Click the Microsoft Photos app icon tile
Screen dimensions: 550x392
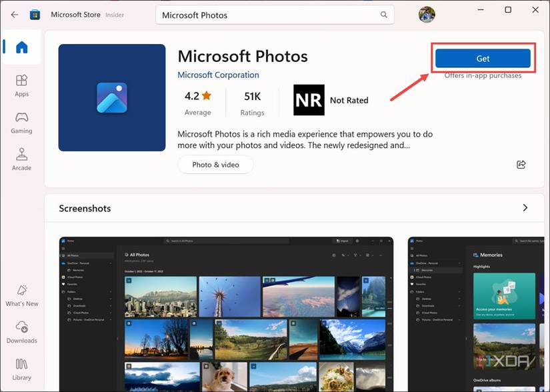coord(112,97)
